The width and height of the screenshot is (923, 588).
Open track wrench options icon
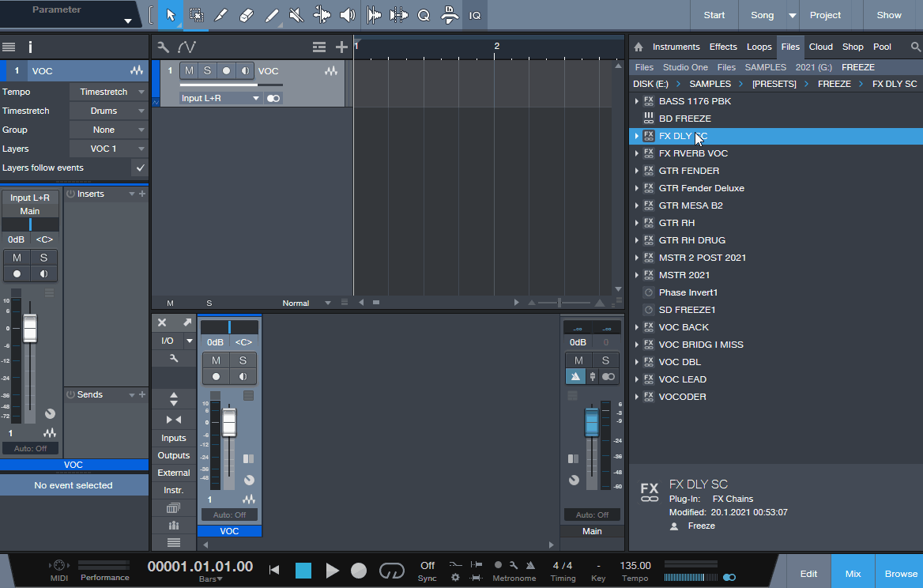click(x=163, y=47)
